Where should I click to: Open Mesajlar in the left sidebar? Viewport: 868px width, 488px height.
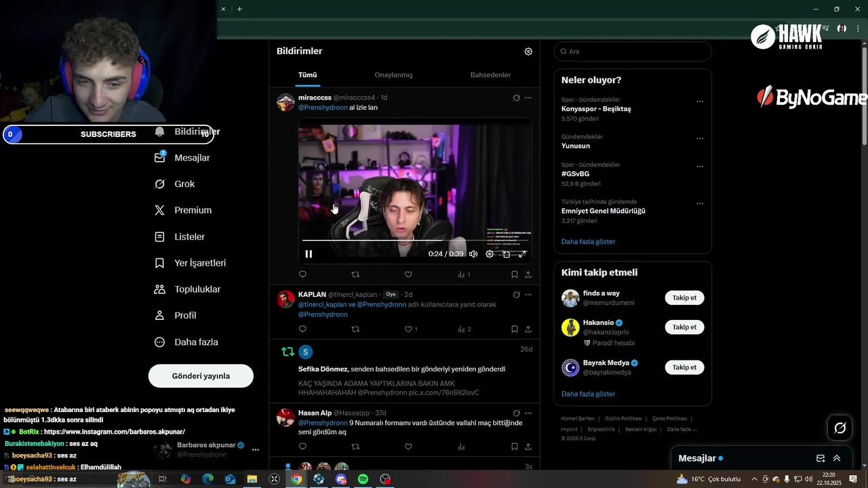182,158
